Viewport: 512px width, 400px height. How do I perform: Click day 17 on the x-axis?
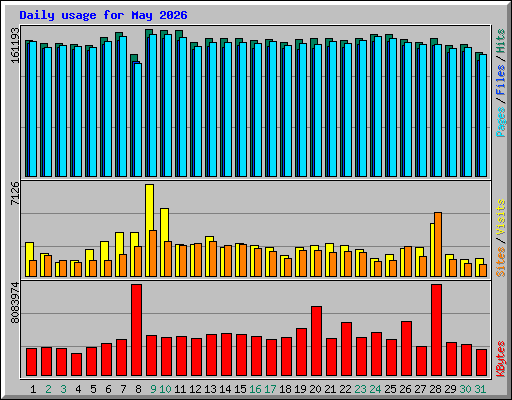tap(270, 389)
